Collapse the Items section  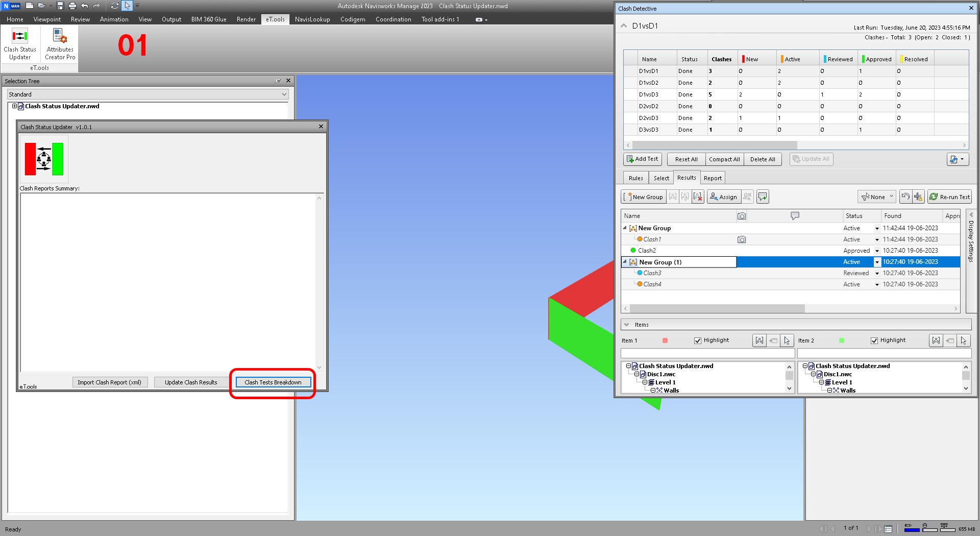click(627, 325)
